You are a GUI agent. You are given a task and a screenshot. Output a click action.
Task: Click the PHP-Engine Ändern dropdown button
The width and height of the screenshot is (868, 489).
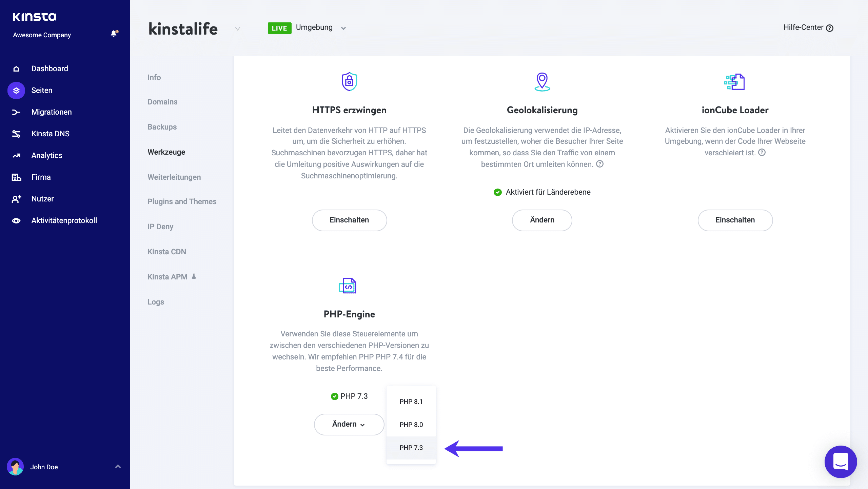pos(349,424)
